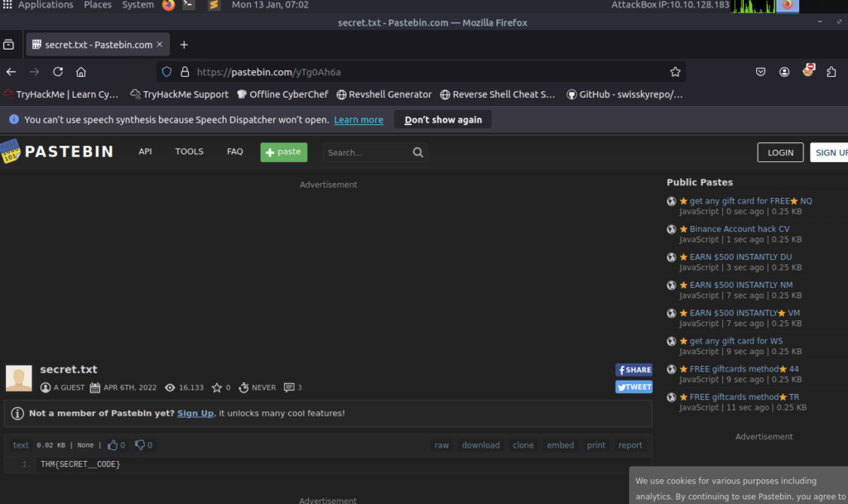Open FREE giftcards method TR paste
This screenshot has height=504, width=848.
744,397
